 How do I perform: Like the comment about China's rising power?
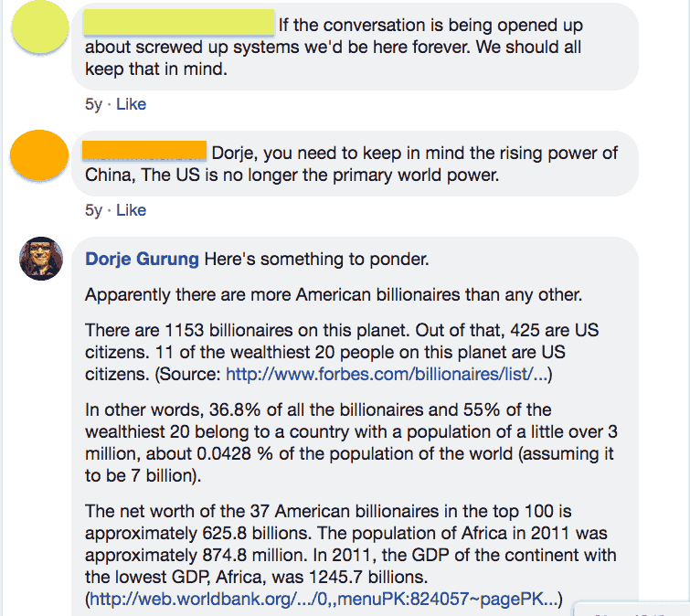(131, 210)
